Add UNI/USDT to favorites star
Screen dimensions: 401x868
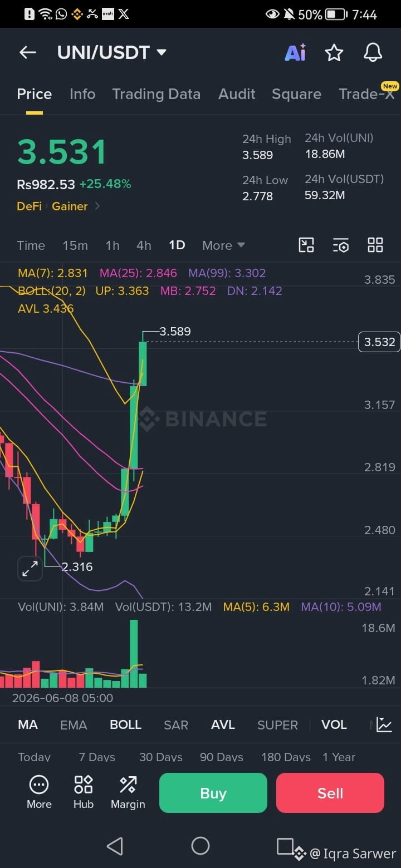pos(334,52)
